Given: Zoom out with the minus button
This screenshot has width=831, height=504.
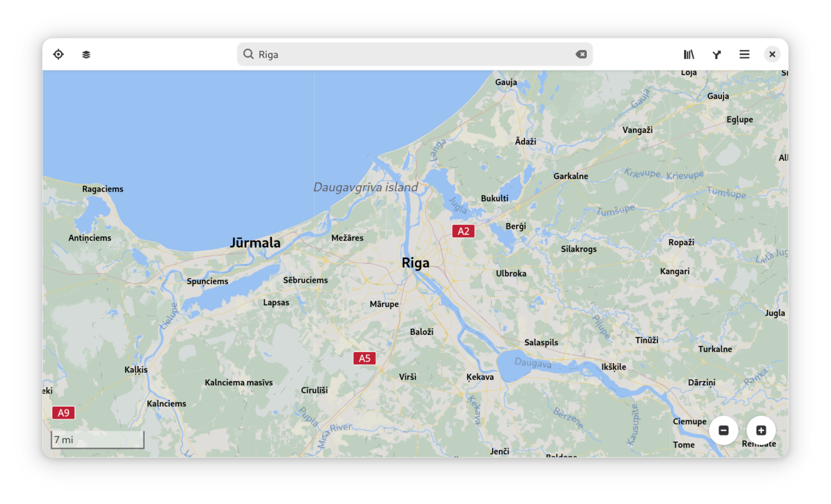Looking at the screenshot, I should [724, 430].
